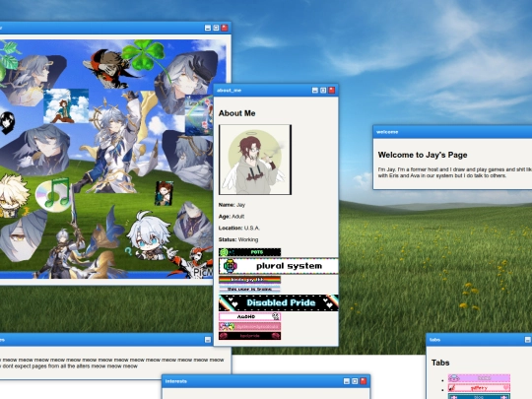The image size is (532, 399).
Task: Click the Disabled Pride banner badge
Action: pyautogui.click(x=279, y=302)
